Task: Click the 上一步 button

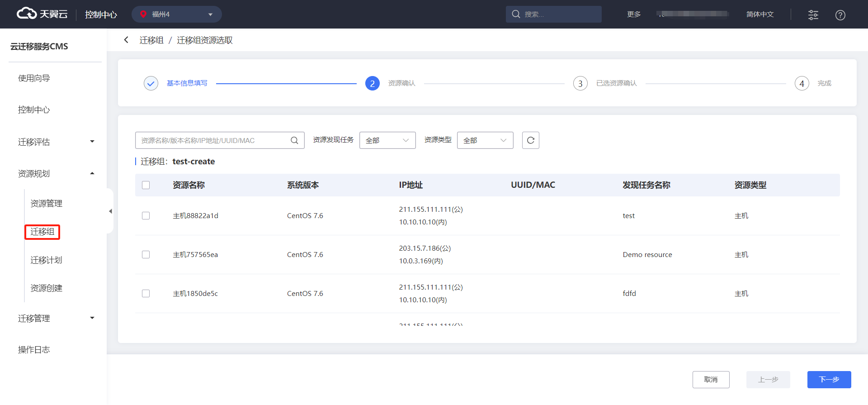Action: pos(768,380)
